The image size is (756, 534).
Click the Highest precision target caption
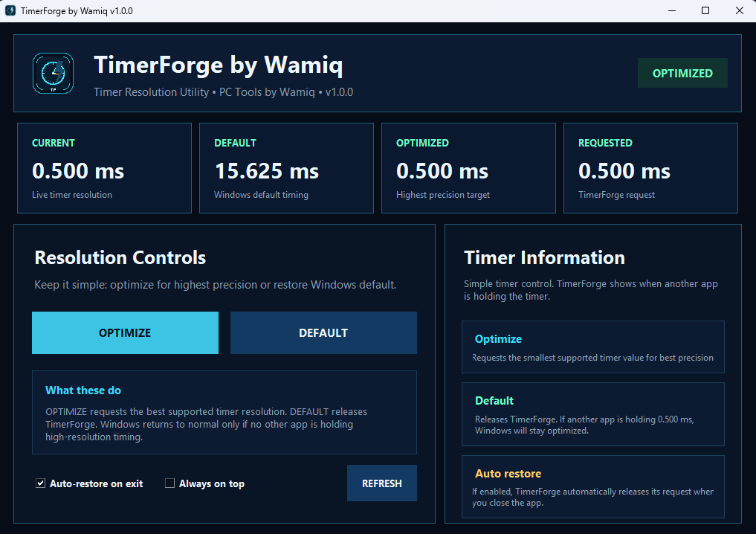[x=443, y=195]
